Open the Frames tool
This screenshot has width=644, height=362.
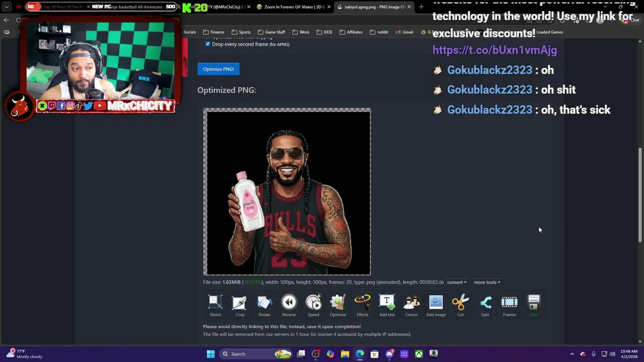pyautogui.click(x=509, y=306)
